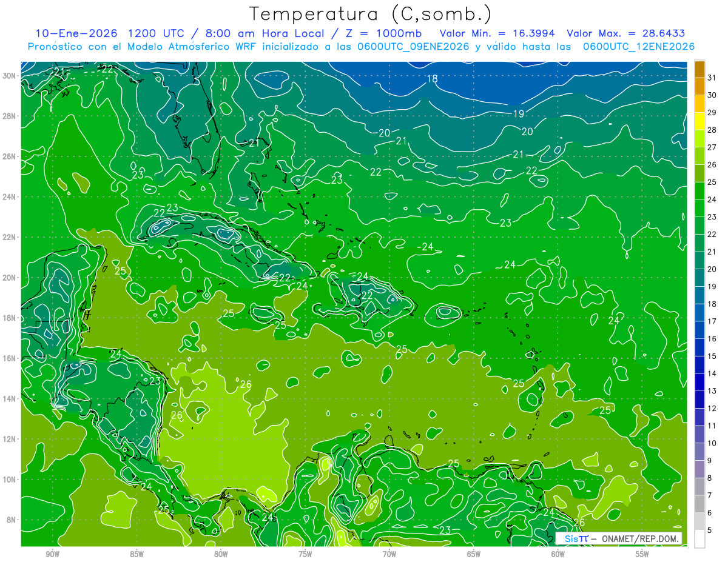Click the title "Temperatura (C,somb.)"
The image size is (728, 562).
[x=371, y=13]
